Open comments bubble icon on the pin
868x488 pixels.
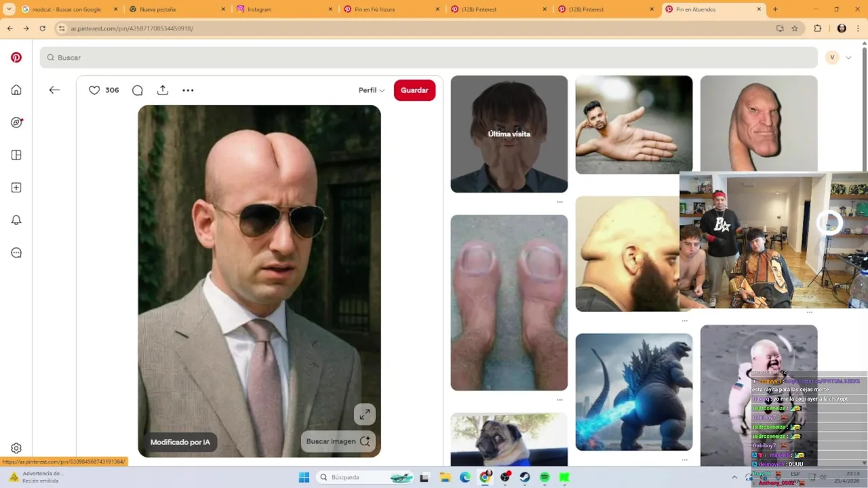(x=138, y=90)
